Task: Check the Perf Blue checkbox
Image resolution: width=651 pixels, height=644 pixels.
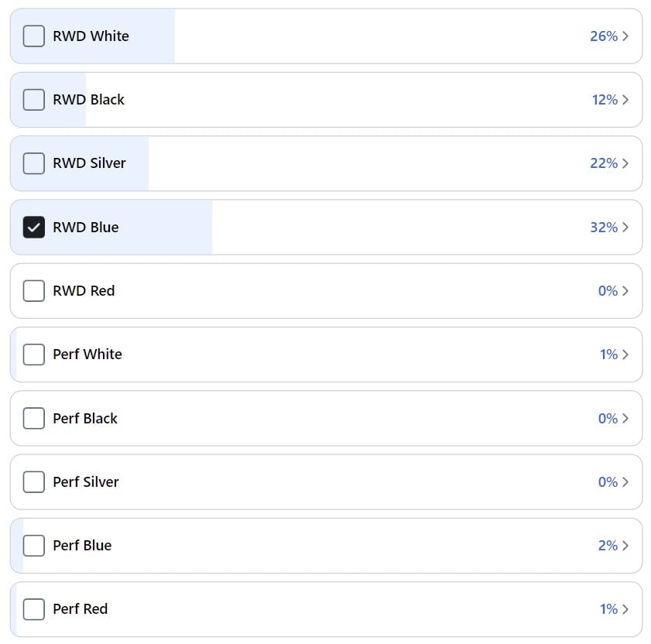Action: pos(34,545)
